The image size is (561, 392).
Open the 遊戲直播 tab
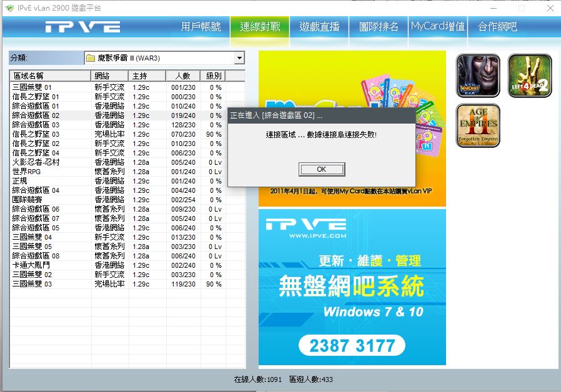tap(319, 27)
